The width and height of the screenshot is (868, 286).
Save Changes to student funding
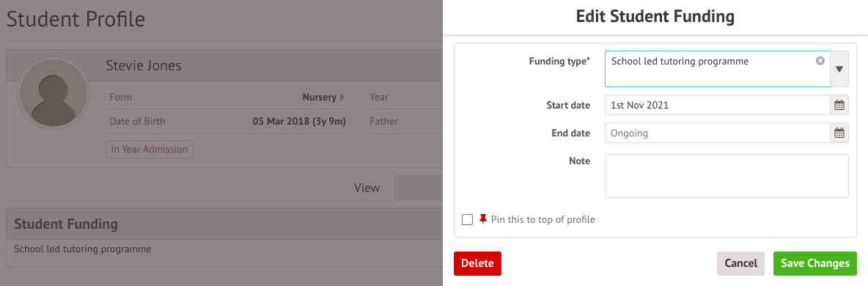(815, 264)
